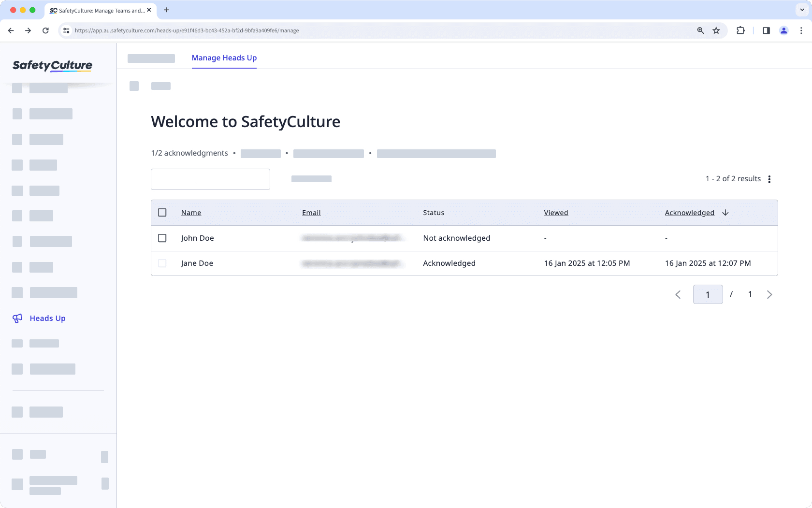Sort the table by Viewed column
The width and height of the screenshot is (812, 508).
(556, 213)
